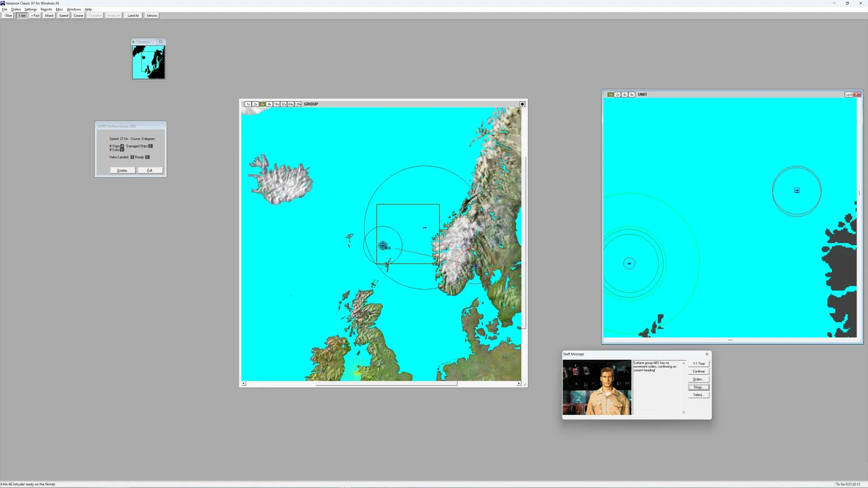Select 8x zoom in the GROUP window
Image resolution: width=868 pixels, height=488 pixels.
pyautogui.click(x=269, y=104)
